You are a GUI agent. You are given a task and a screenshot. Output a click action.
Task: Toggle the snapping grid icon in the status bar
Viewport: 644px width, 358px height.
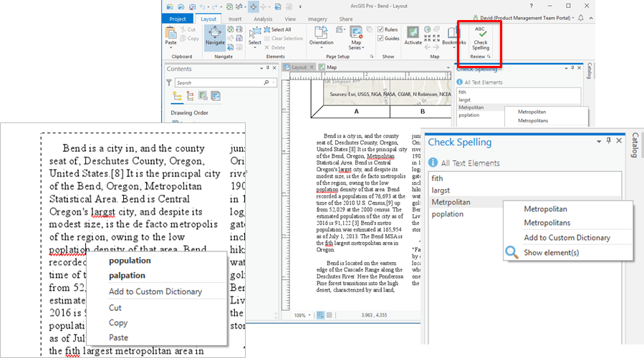click(320, 315)
